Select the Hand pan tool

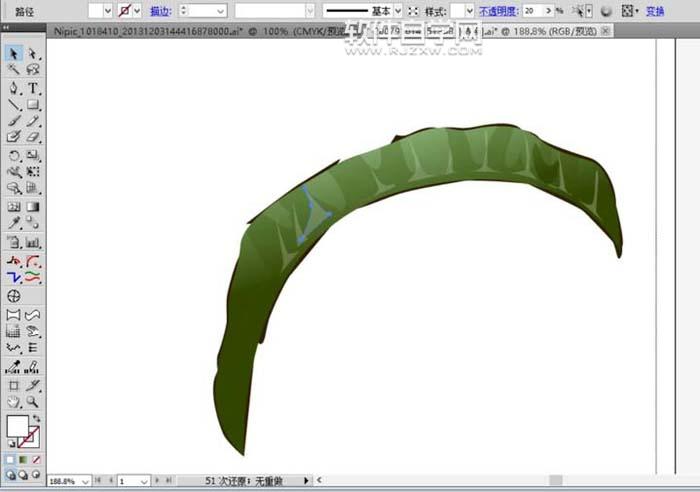(14, 401)
